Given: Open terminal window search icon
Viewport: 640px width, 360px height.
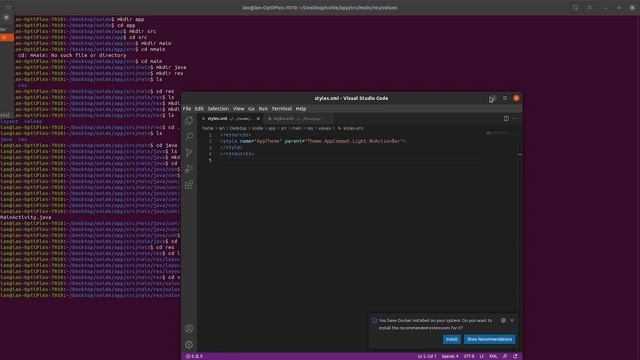Looking at the screenshot, I should click(x=575, y=7).
